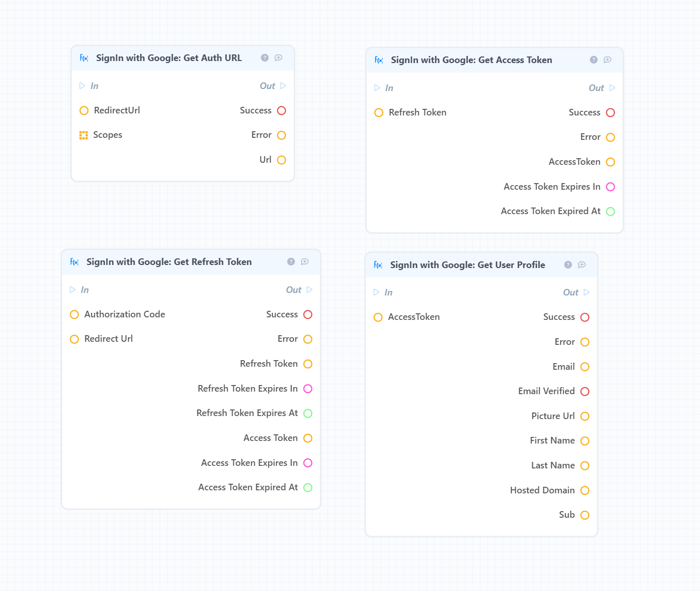Screen dimensions: 700x591
Task: Click the Scopes list-type input icon
Action: tap(84, 135)
